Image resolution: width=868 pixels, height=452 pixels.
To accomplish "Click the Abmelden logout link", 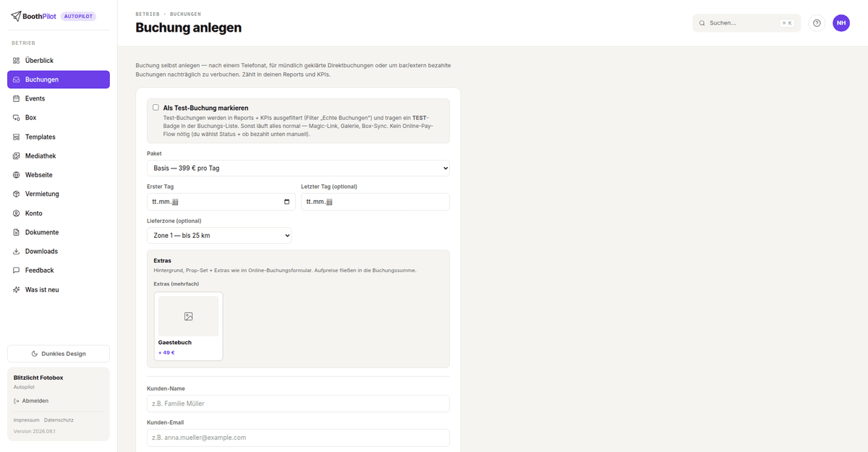I will pyautogui.click(x=31, y=401).
